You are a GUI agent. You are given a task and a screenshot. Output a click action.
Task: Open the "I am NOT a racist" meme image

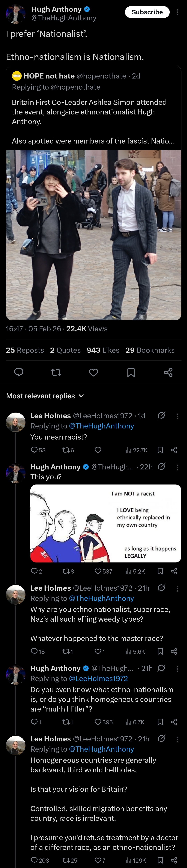tap(106, 523)
